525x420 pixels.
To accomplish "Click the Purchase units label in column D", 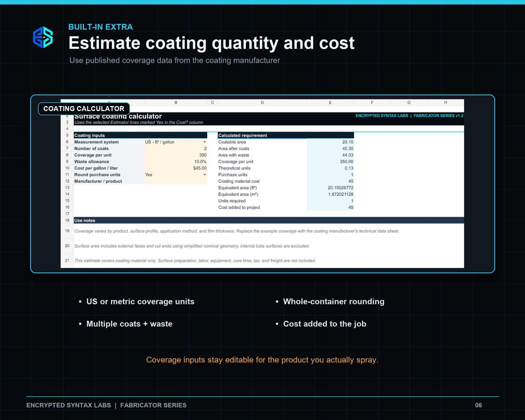I will [x=233, y=175].
